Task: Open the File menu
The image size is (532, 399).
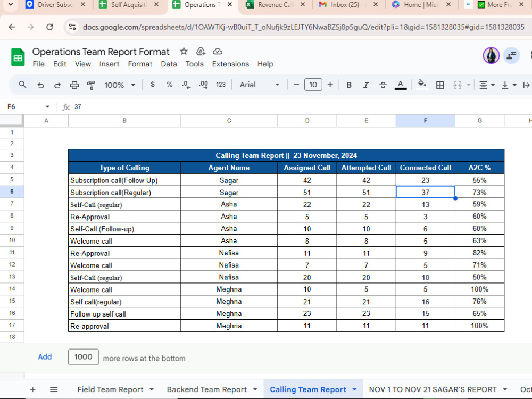Action: pos(38,64)
